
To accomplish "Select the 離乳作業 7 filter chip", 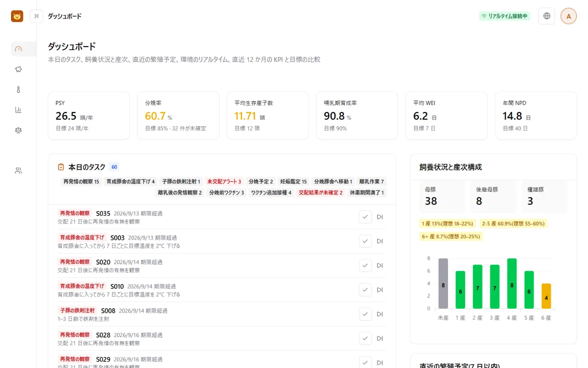I will tap(372, 181).
